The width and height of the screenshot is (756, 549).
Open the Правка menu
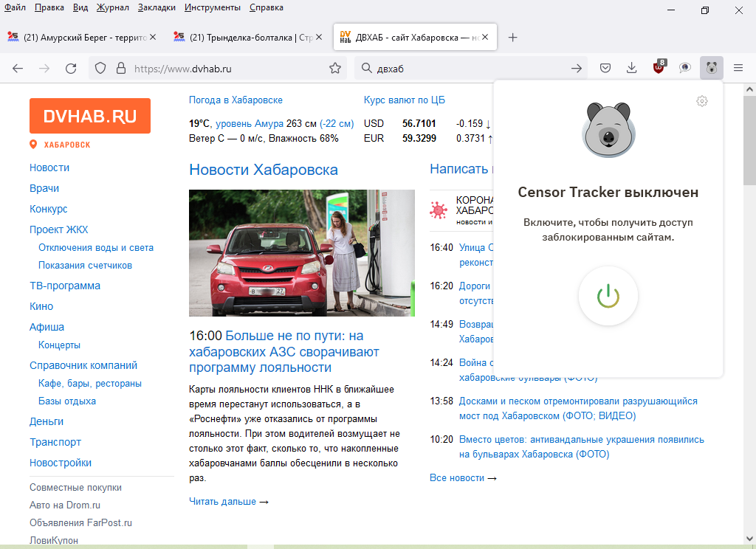tap(49, 7)
